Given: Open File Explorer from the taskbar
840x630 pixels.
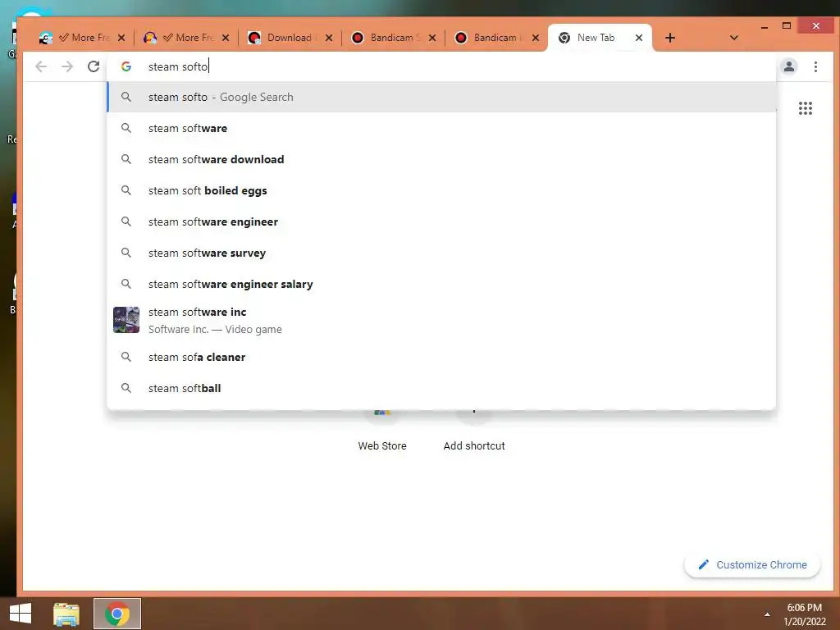Looking at the screenshot, I should tap(66, 614).
